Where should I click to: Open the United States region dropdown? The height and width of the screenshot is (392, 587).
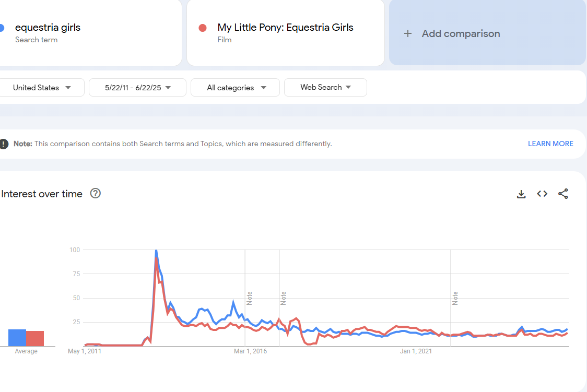(x=42, y=88)
